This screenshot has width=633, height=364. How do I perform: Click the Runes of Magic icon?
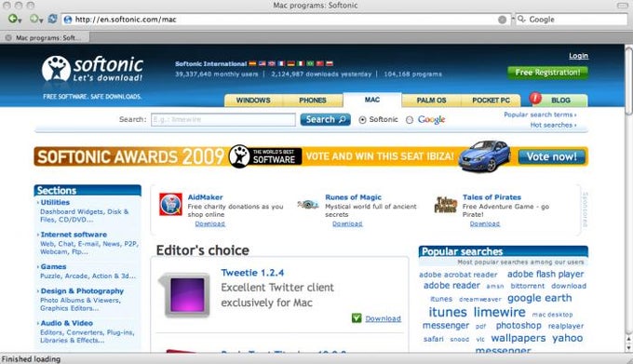click(308, 205)
